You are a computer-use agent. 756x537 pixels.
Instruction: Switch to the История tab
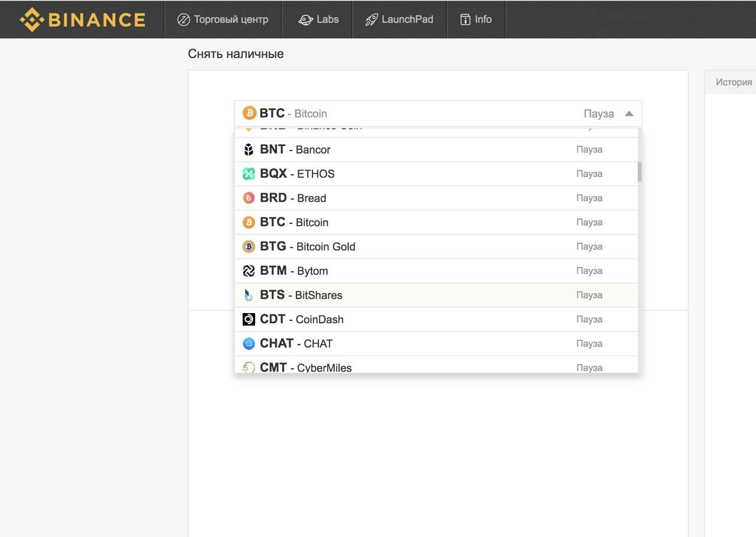point(734,82)
